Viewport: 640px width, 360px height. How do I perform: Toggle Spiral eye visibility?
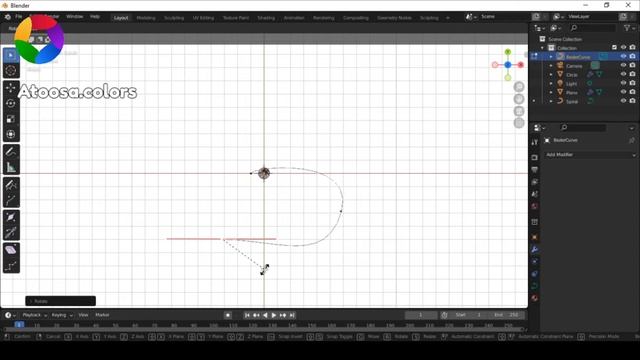coord(623,101)
